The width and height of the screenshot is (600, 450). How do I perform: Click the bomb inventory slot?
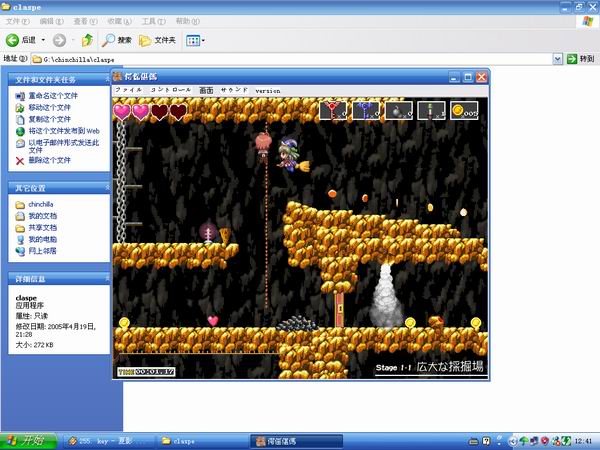pos(399,110)
